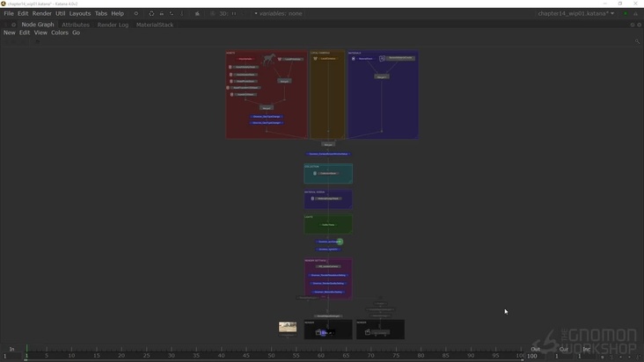Click the green status indicator at top right
Image resolution: width=644 pixels, height=362 pixels.
point(626,13)
